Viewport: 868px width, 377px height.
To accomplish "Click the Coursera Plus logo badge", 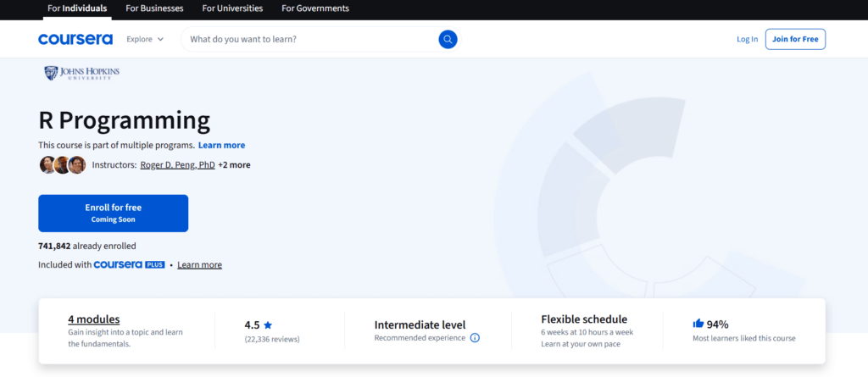I will point(129,264).
